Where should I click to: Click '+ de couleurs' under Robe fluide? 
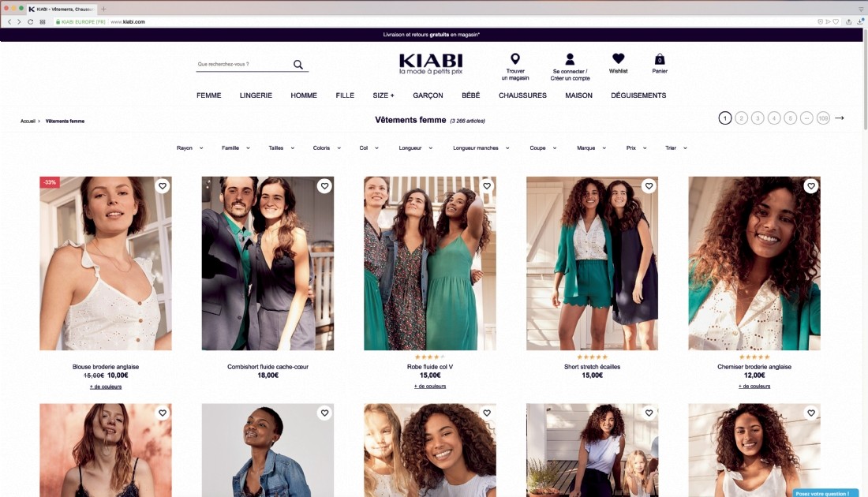pyautogui.click(x=429, y=387)
